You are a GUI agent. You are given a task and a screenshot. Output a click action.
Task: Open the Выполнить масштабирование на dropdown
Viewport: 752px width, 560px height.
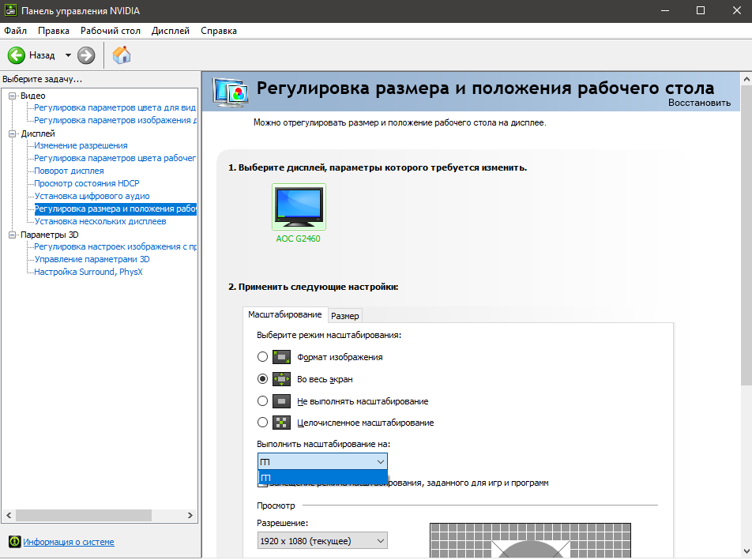click(322, 462)
